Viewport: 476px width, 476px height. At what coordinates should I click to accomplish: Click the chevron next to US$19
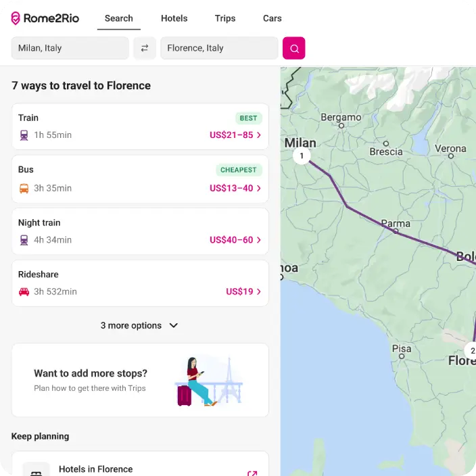click(x=259, y=291)
